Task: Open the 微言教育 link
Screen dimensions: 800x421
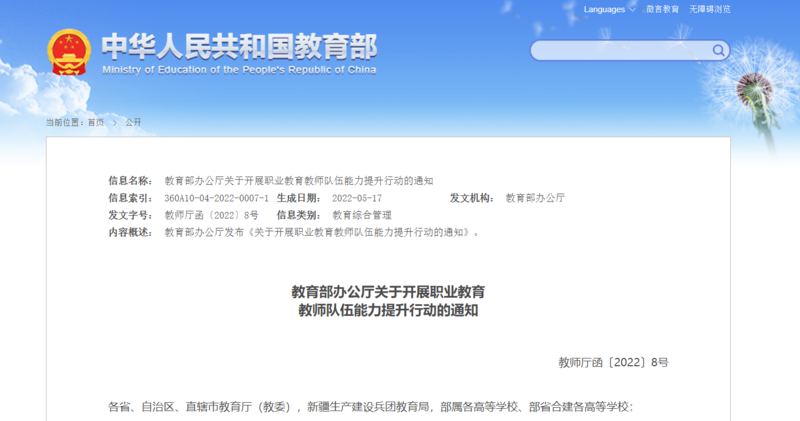Action: pyautogui.click(x=662, y=9)
